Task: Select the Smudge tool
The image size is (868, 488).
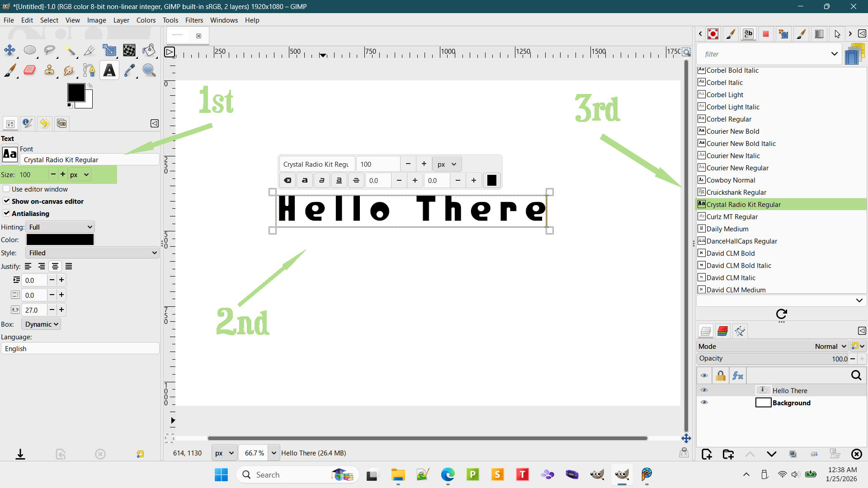Action: [70, 70]
